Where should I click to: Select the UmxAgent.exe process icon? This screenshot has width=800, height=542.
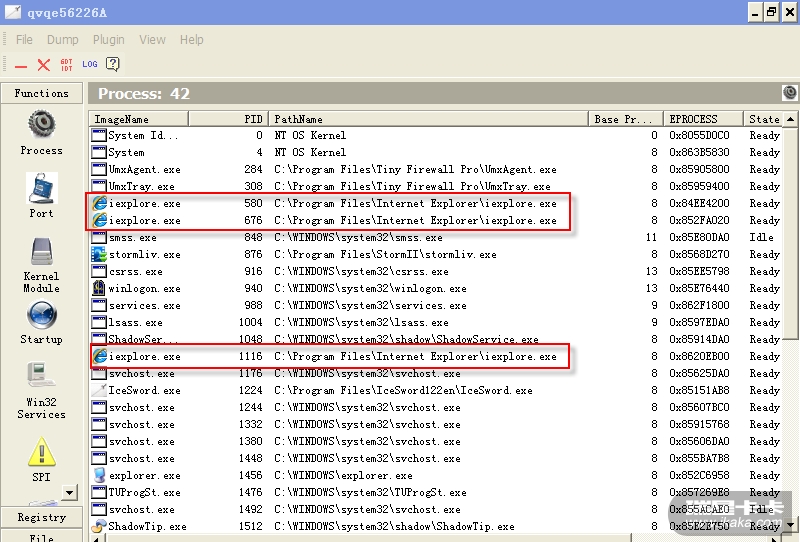[99, 169]
